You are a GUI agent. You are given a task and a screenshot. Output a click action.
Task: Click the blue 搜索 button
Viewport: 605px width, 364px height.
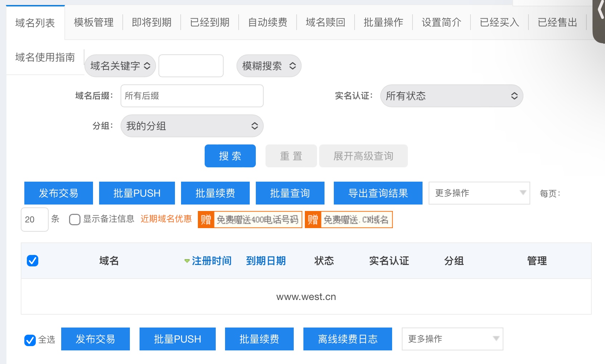(230, 156)
